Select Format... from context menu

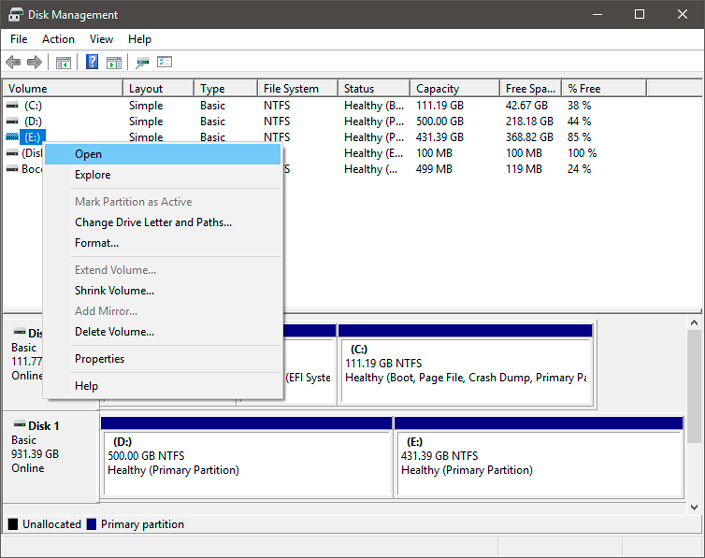[x=163, y=243]
